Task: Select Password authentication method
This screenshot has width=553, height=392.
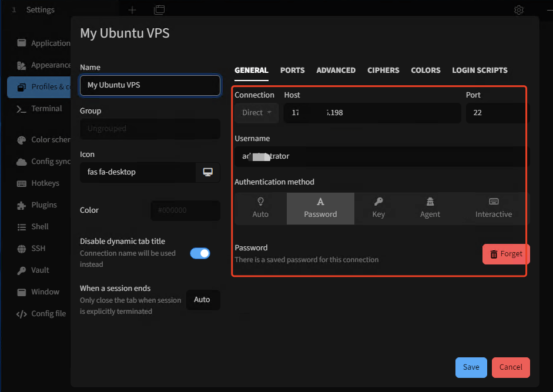Action: 320,209
